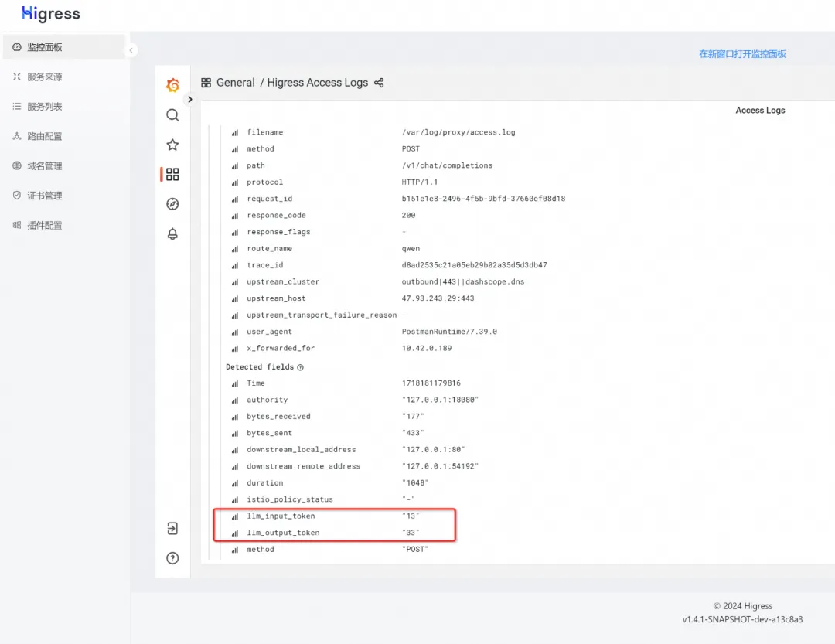
Task: Expand the Grafana side navigation arrow
Action: pyautogui.click(x=190, y=100)
